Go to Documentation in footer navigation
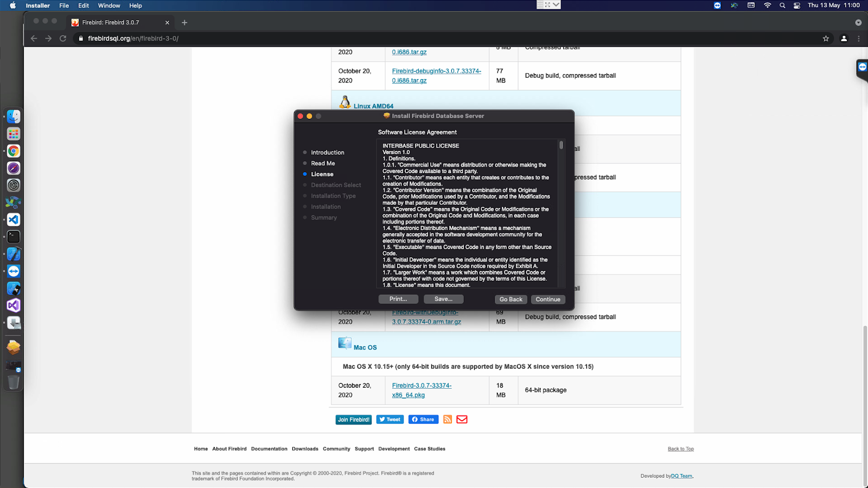The width and height of the screenshot is (868, 488). [x=269, y=449]
